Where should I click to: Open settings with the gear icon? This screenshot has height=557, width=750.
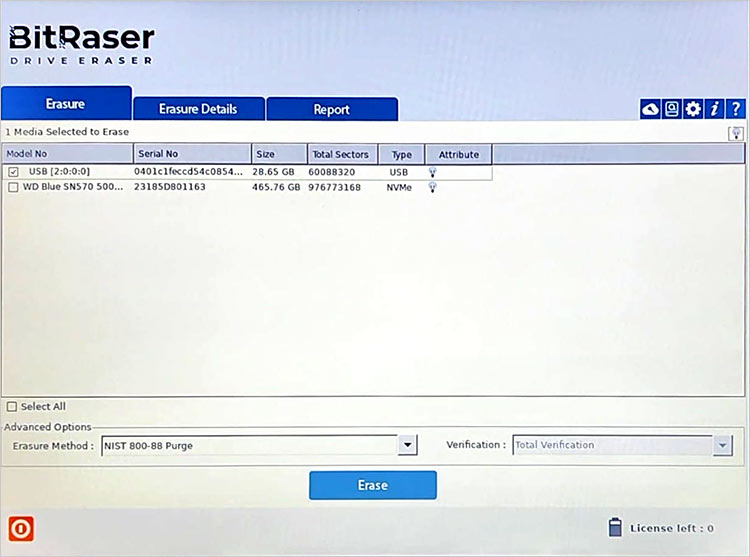(694, 109)
